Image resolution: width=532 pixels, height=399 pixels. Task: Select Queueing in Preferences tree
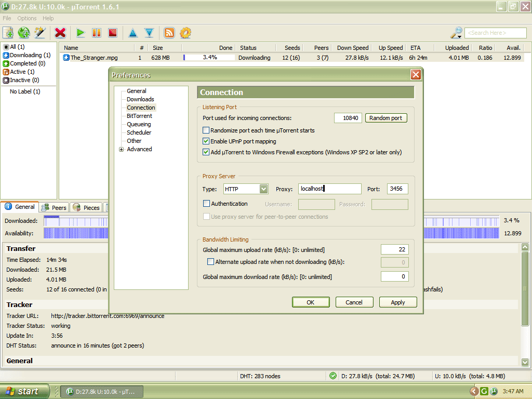click(x=139, y=124)
